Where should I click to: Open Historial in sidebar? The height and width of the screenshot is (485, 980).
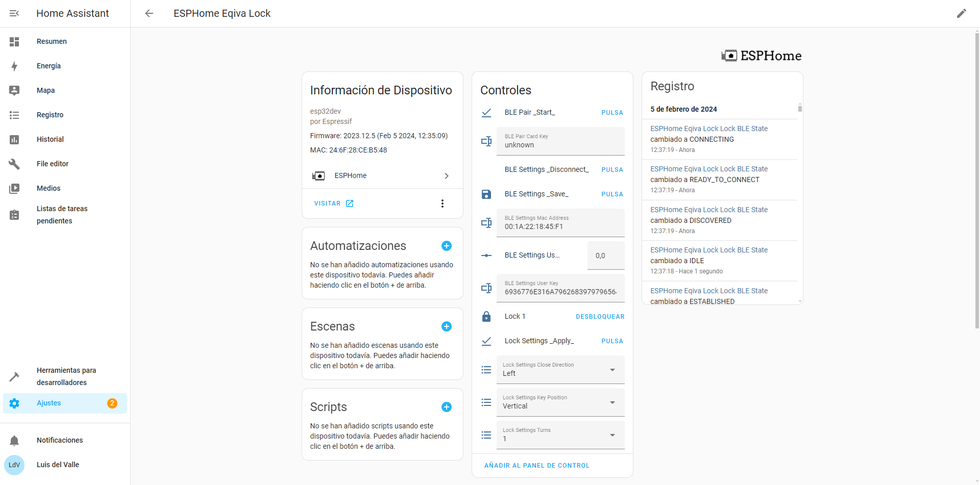(x=65, y=139)
